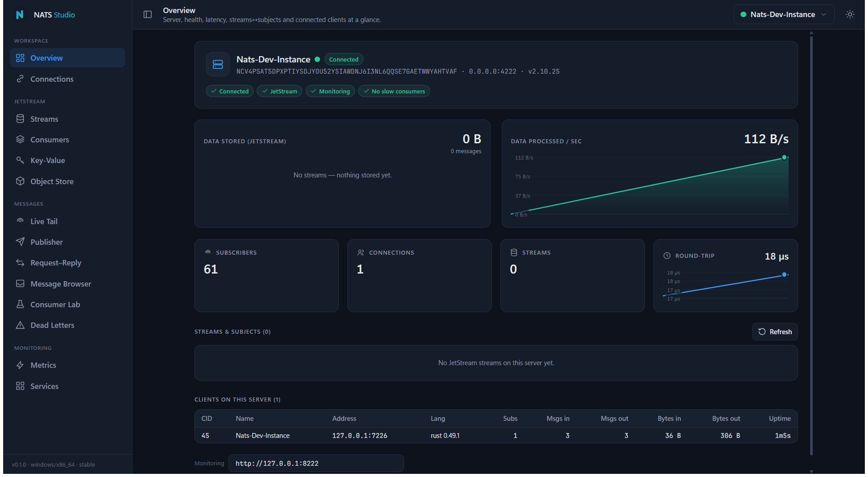Toggle the sidebar panel icon
868x477 pixels.
pos(148,14)
